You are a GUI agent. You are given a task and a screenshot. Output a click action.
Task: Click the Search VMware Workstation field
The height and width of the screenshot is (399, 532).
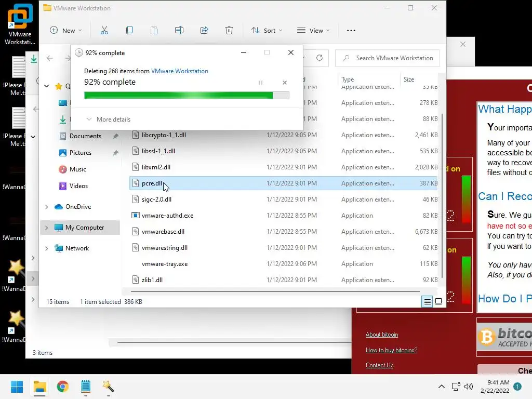coord(388,58)
